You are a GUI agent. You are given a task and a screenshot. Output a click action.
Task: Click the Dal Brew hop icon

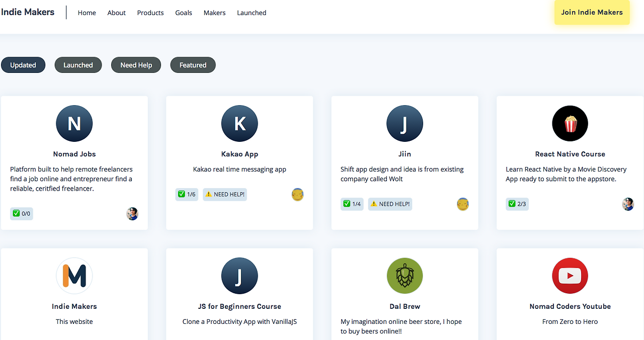pos(405,276)
